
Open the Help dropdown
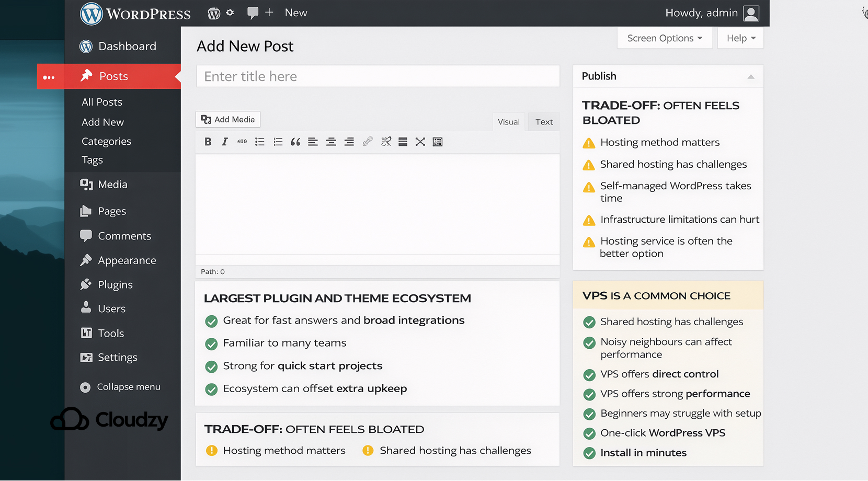click(x=740, y=38)
